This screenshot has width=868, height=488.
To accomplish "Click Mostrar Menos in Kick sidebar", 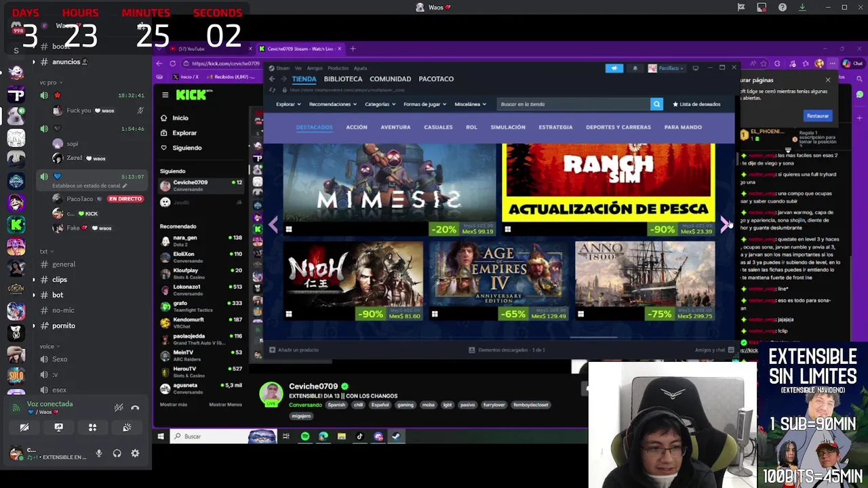I will point(225,405).
